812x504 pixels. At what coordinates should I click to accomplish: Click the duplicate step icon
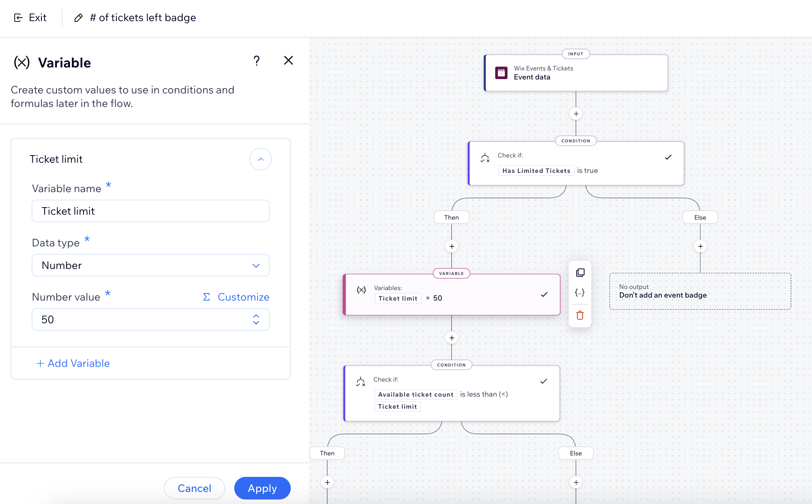580,273
